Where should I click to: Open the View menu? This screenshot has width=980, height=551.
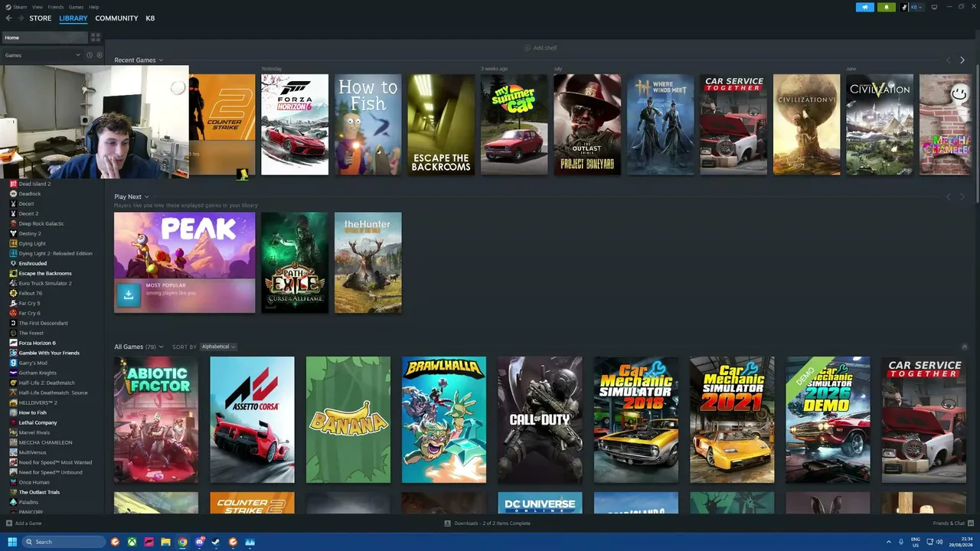coord(38,7)
